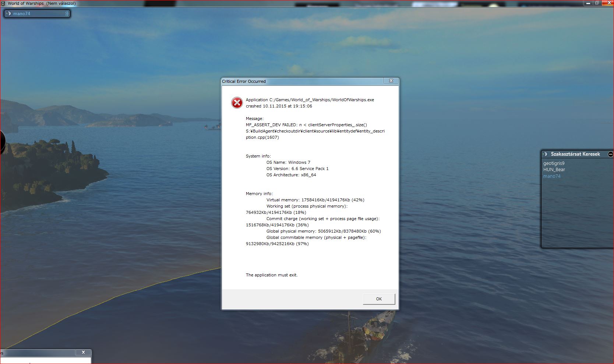Click the crashed 10.11.2015 at 19:15:06 line
This screenshot has width=614, height=364.
(x=279, y=106)
